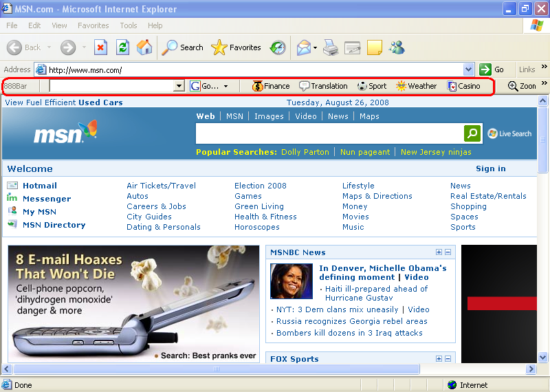Open the Horoscopes link
Viewport: 550px width, 392px height.
tap(256, 227)
